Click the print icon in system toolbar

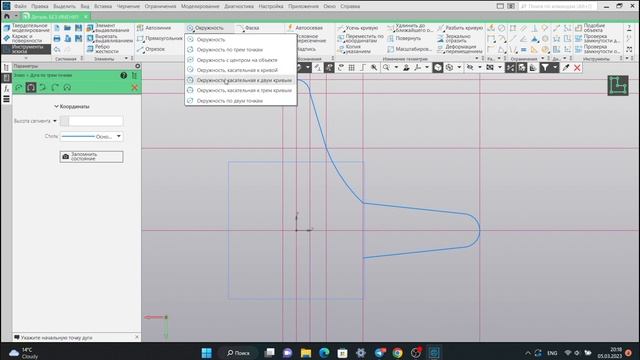click(x=57, y=38)
